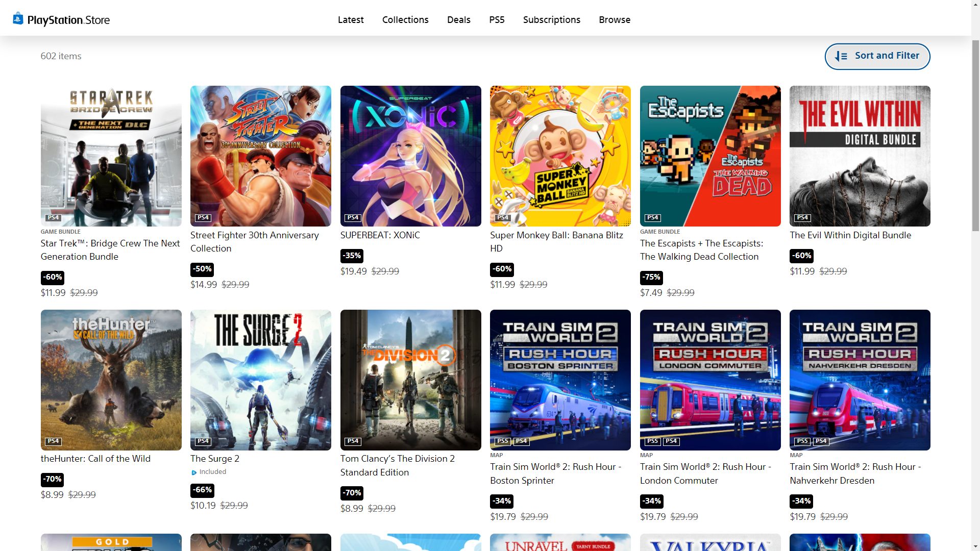Click PS5 badge on Boston Sprinter cover
The height and width of the screenshot is (551, 980).
click(502, 441)
